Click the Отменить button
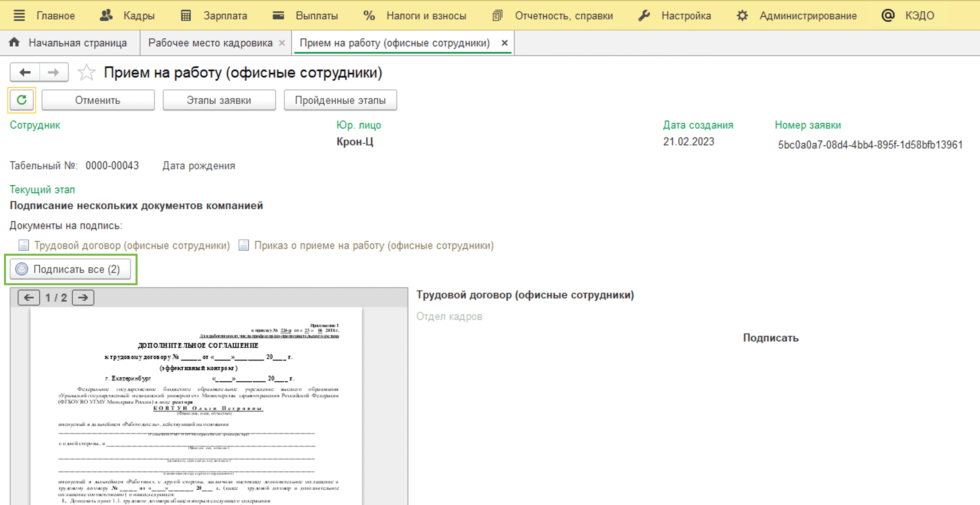The width and height of the screenshot is (980, 505). point(98,100)
